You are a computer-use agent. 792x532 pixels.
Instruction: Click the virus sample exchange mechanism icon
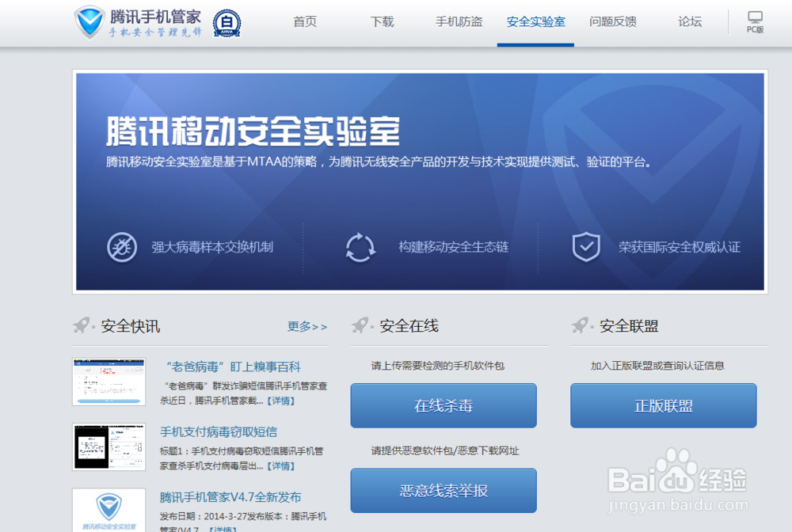[120, 246]
